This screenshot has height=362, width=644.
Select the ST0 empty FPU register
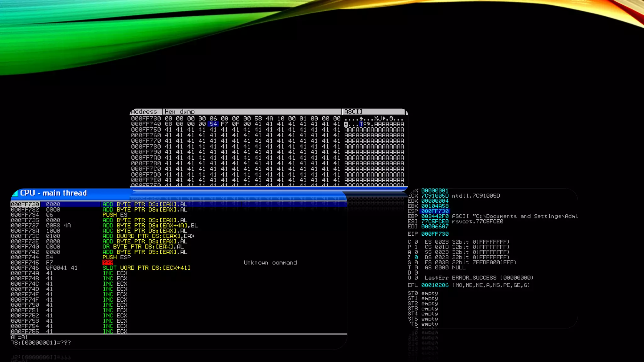pyautogui.click(x=423, y=293)
